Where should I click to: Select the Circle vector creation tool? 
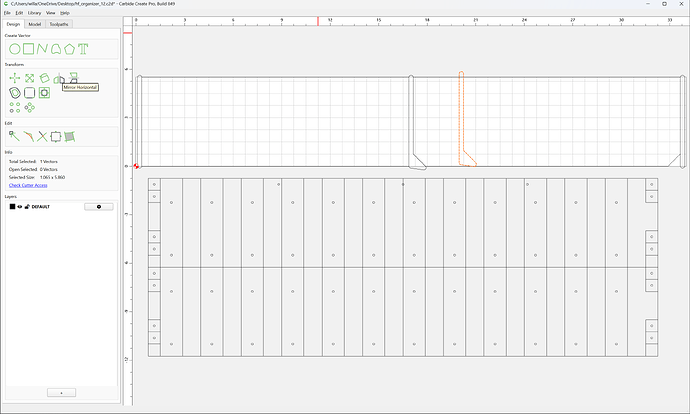point(15,49)
